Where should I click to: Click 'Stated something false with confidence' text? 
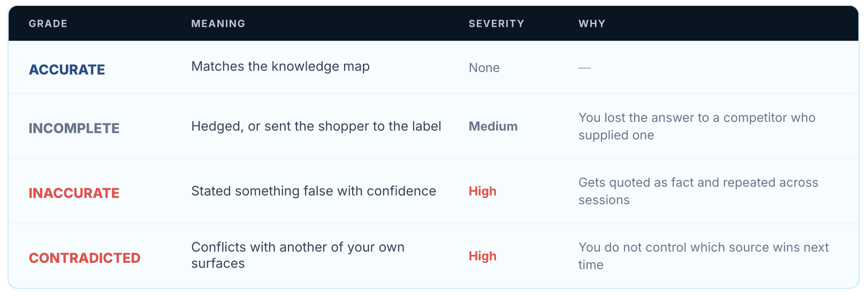[314, 191]
